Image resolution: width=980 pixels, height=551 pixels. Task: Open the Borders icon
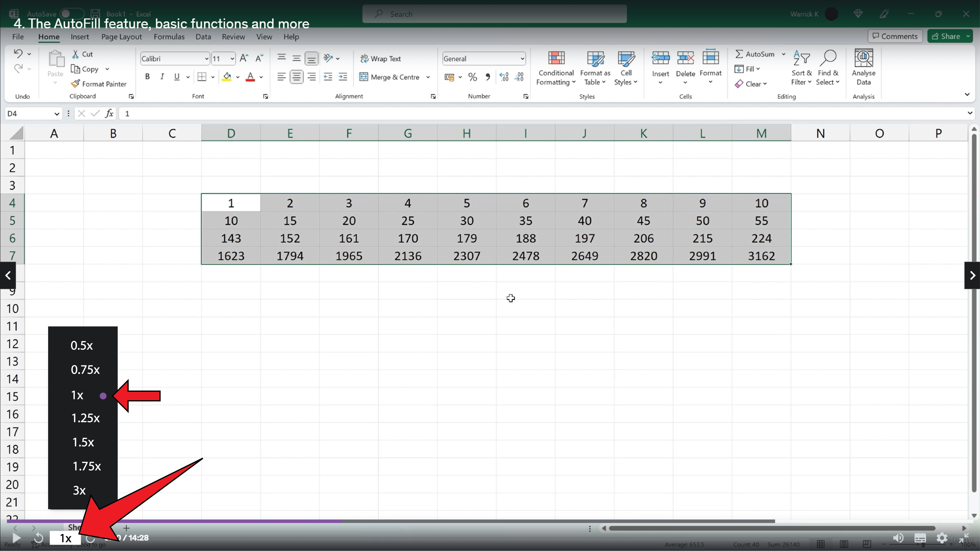[202, 77]
